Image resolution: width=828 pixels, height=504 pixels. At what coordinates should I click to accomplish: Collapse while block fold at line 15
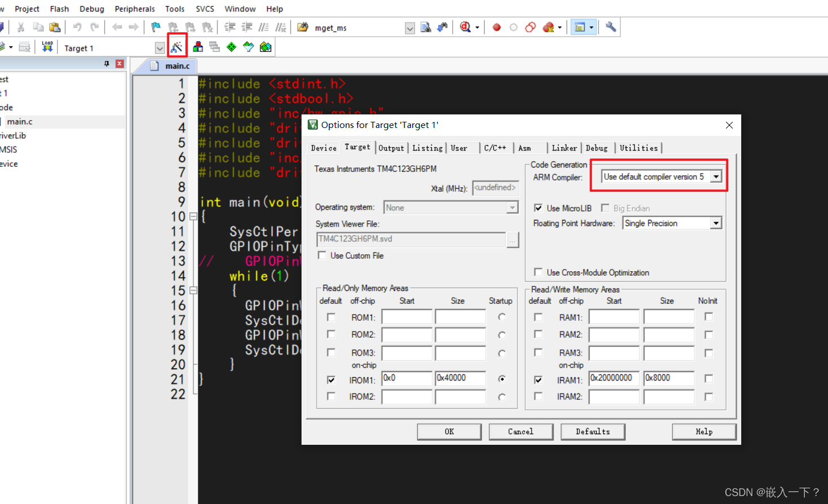[193, 290]
